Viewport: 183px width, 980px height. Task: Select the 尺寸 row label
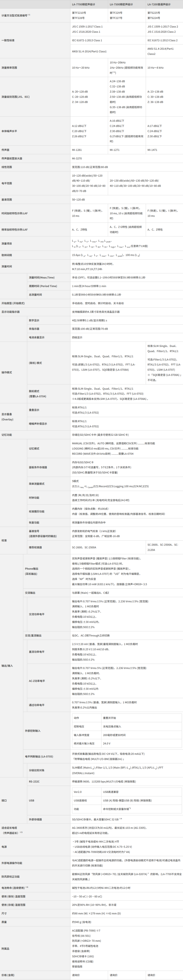(x=4, y=913)
